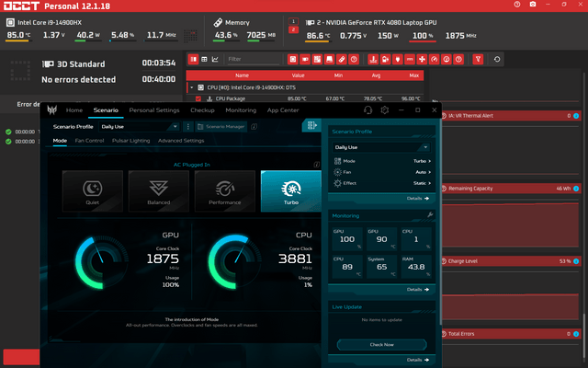Viewport: 588px width, 368px height.
Task: Click the PredatorSense side panel scrollbar
Action: 440,222
